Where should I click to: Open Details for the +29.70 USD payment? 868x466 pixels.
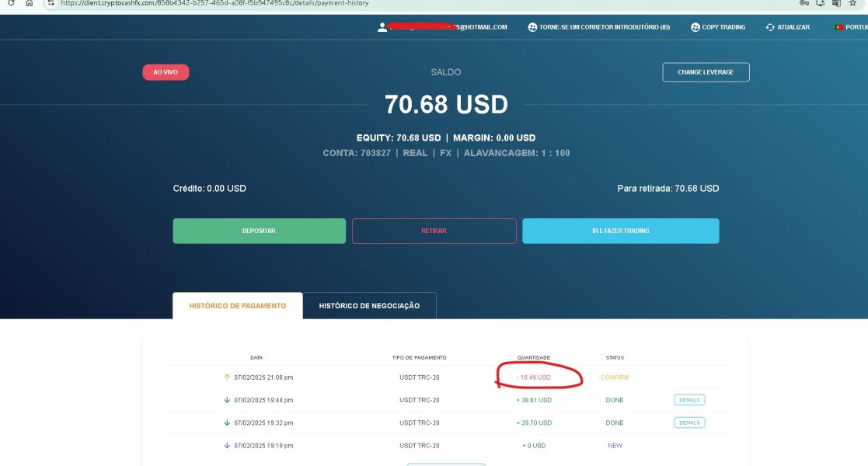point(689,423)
